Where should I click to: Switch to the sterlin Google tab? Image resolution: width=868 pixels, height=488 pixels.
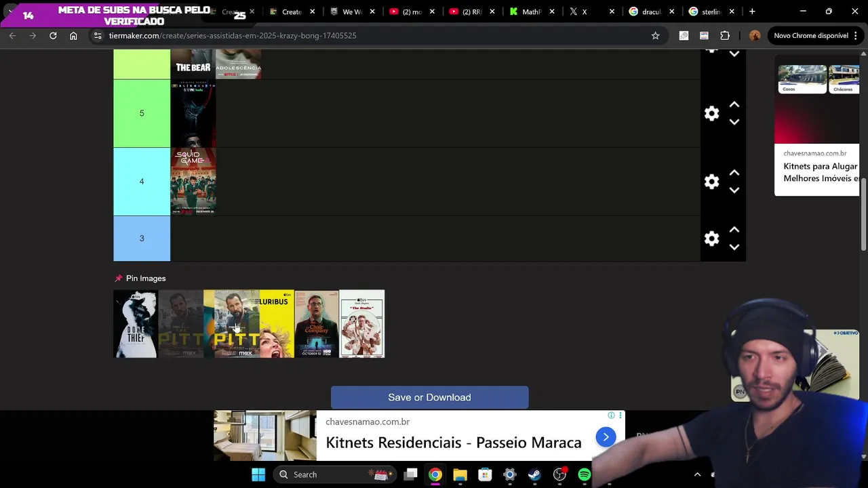[709, 12]
